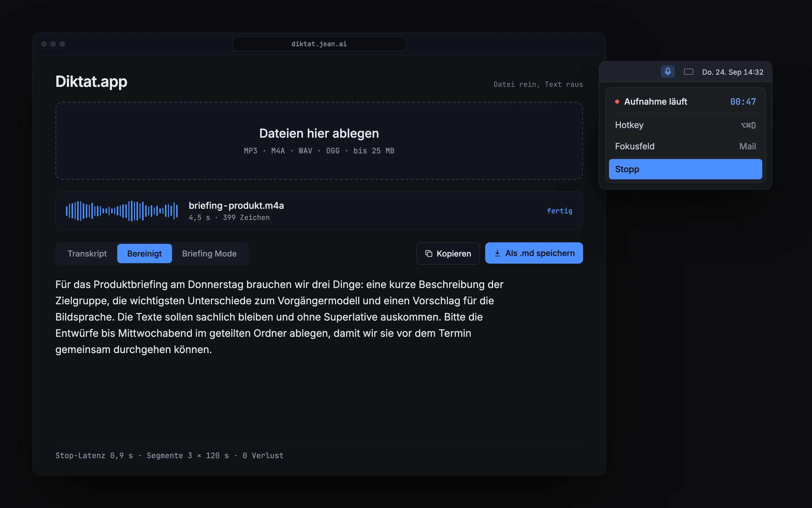
Task: Click the red recording indicator dot
Action: pos(617,101)
